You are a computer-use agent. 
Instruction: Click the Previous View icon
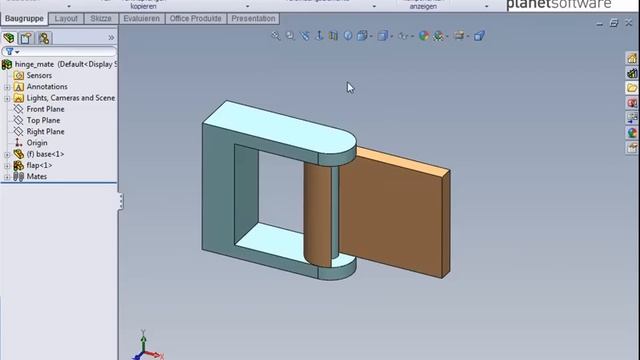pyautogui.click(x=305, y=36)
